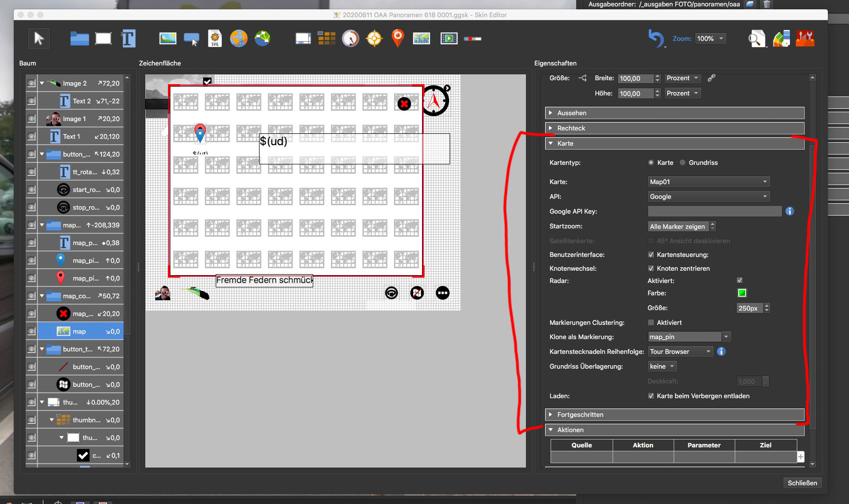The image size is (849, 504).
Task: Open the red toolbox components icon
Action: [x=805, y=38]
